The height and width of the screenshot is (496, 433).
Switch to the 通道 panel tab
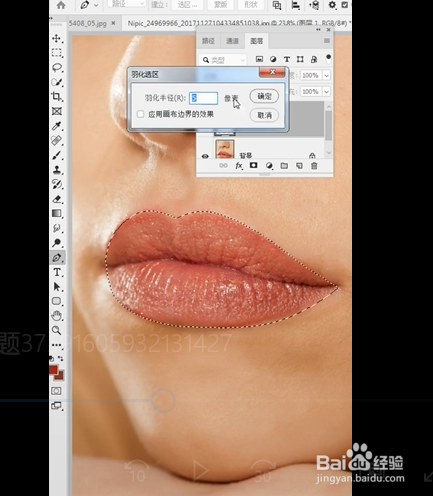coord(232,41)
